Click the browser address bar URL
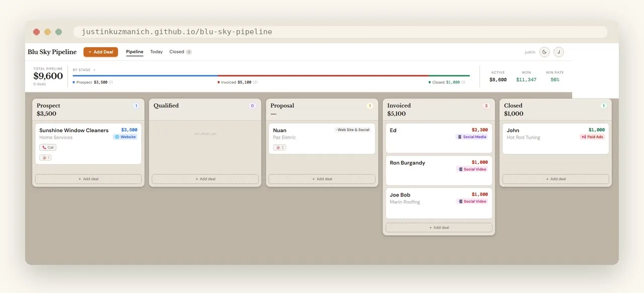Screen dimensions: 644x293 click(x=177, y=32)
